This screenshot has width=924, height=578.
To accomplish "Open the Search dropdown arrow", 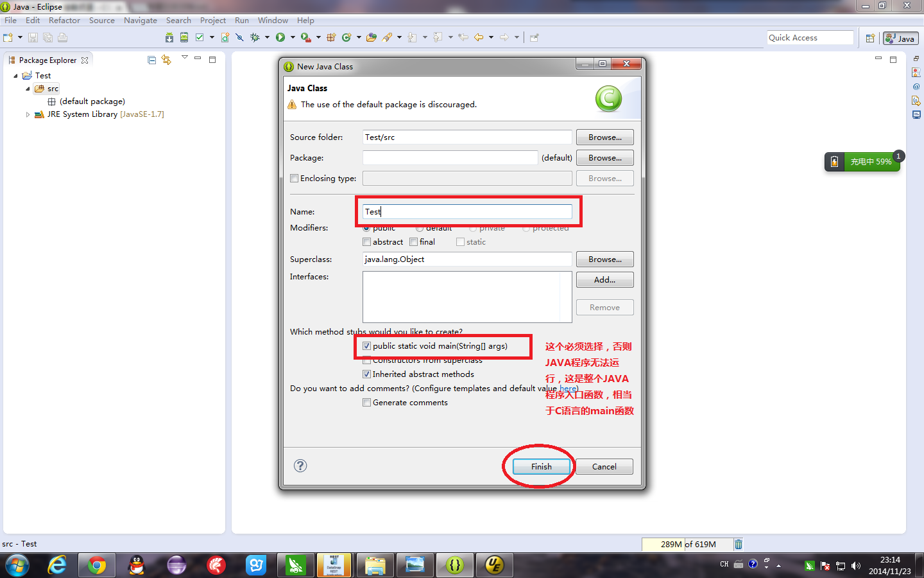I will (x=399, y=37).
